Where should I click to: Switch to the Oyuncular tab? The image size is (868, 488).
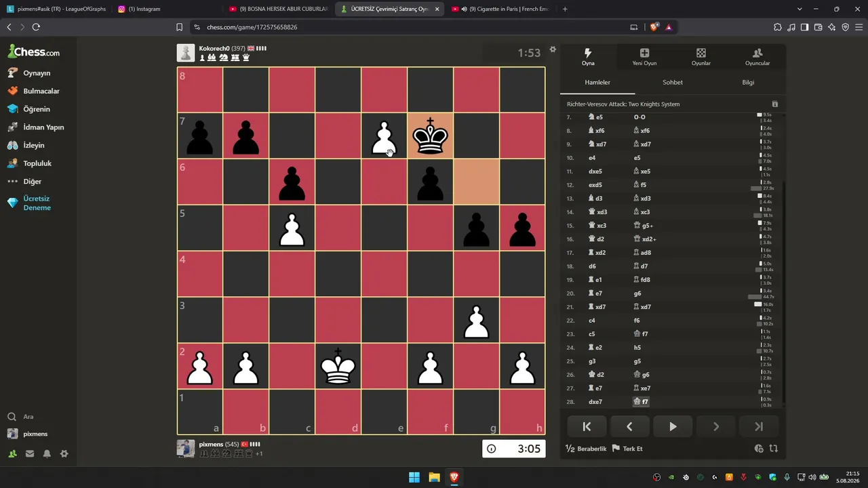(757, 57)
